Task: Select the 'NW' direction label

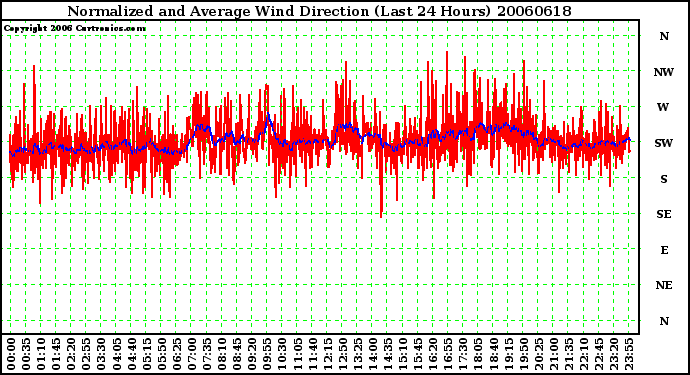Action: [664, 72]
